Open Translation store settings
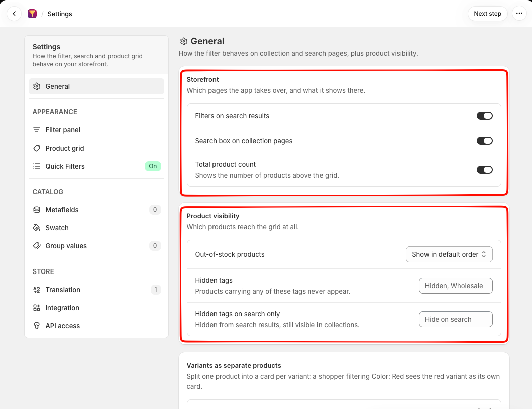The width and height of the screenshot is (532, 409). click(96, 290)
